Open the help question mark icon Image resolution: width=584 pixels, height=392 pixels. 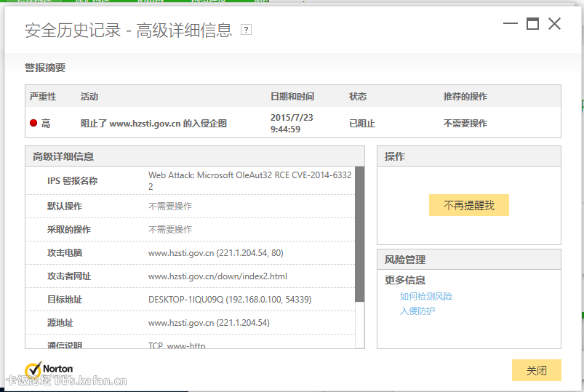[x=246, y=29]
